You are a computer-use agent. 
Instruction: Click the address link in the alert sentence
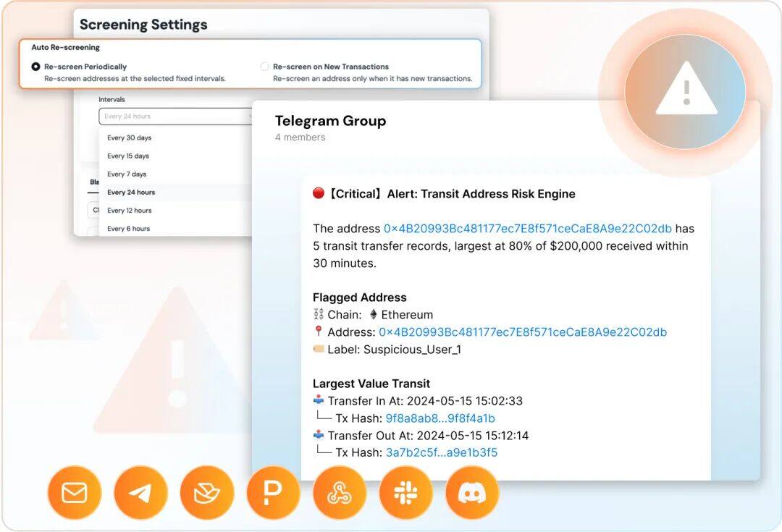528,228
